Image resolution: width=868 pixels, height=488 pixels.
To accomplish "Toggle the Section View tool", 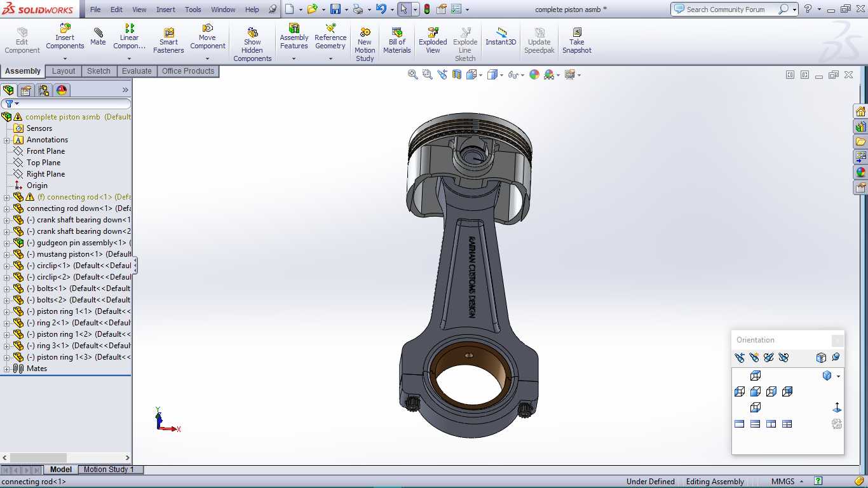I will click(457, 74).
